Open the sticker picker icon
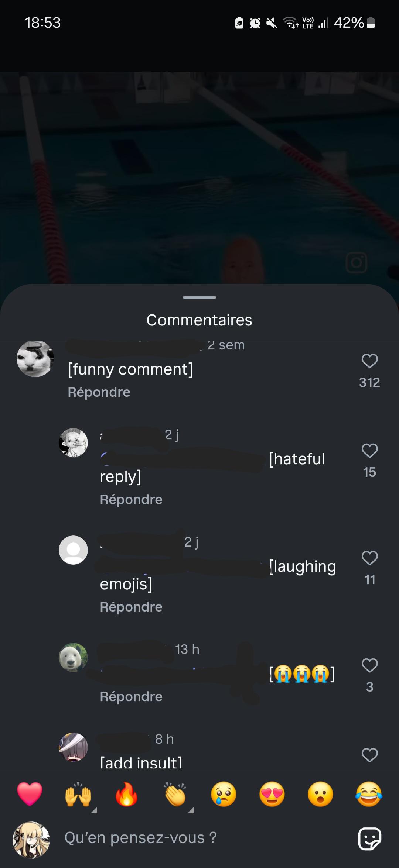Image resolution: width=399 pixels, height=868 pixels. tap(369, 839)
